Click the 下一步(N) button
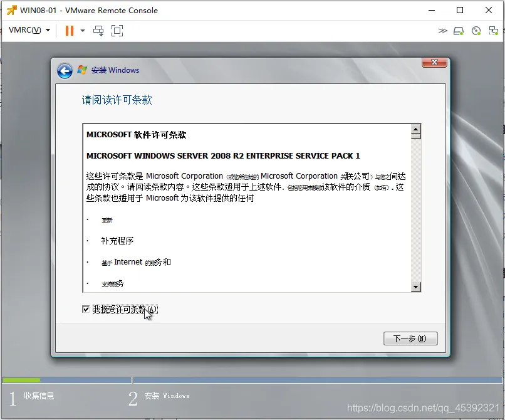The width and height of the screenshot is (505, 420). pos(410,339)
